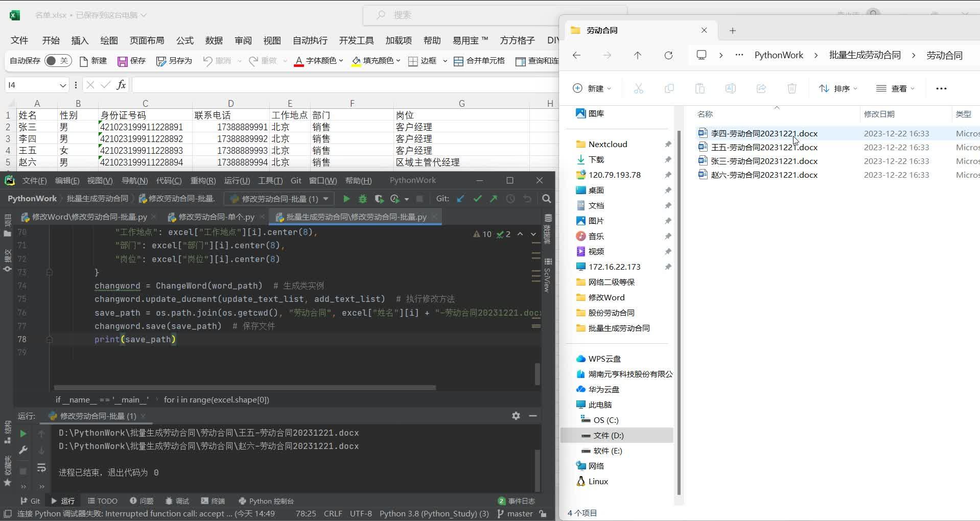980x521 pixels.
Task: Switch to 修改Word\修改劳动合同-批量.py editor tab
Action: [89, 217]
